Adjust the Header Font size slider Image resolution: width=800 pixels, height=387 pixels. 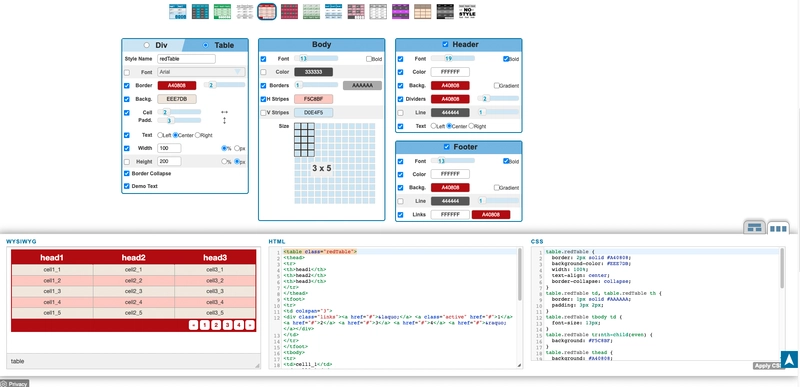453,59
